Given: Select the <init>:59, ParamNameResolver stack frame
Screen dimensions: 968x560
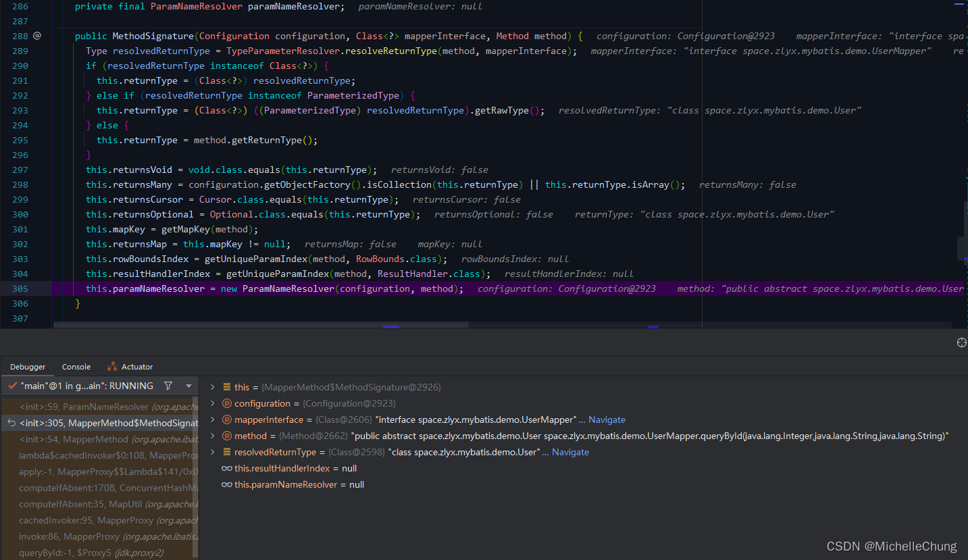Looking at the screenshot, I should coord(99,407).
